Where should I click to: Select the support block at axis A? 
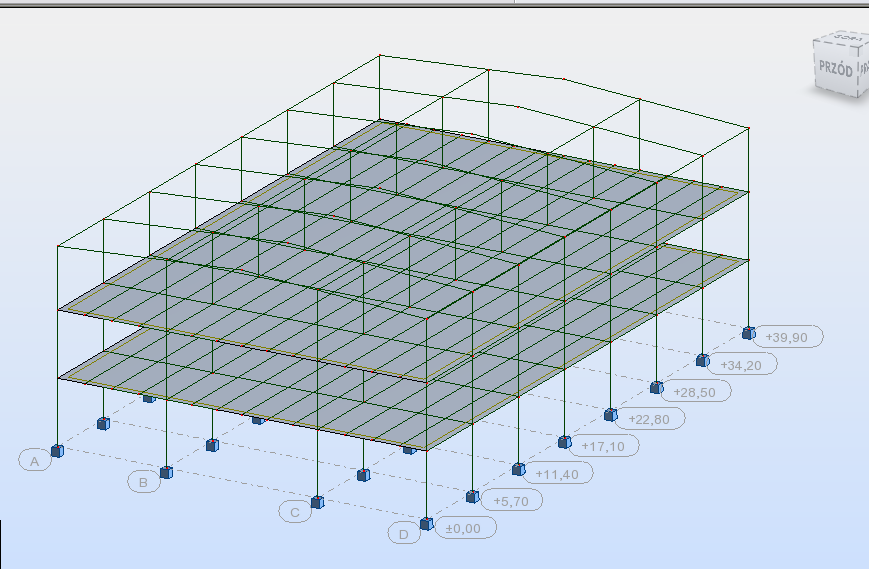point(58,450)
